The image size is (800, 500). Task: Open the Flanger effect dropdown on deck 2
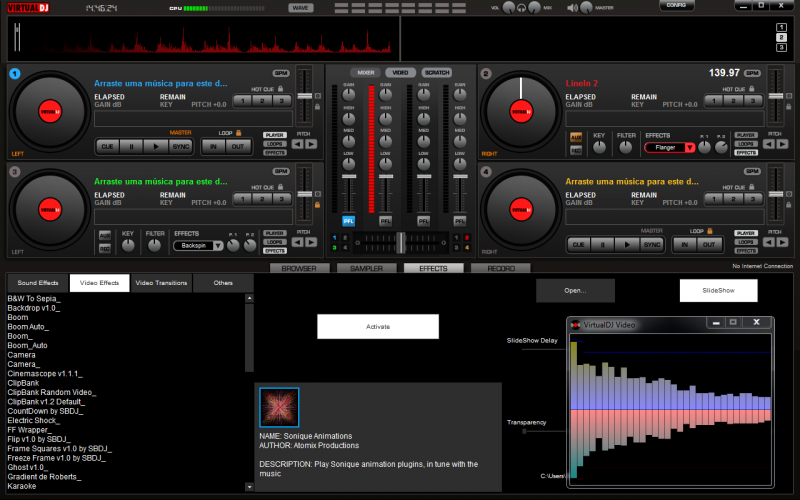[x=690, y=147]
